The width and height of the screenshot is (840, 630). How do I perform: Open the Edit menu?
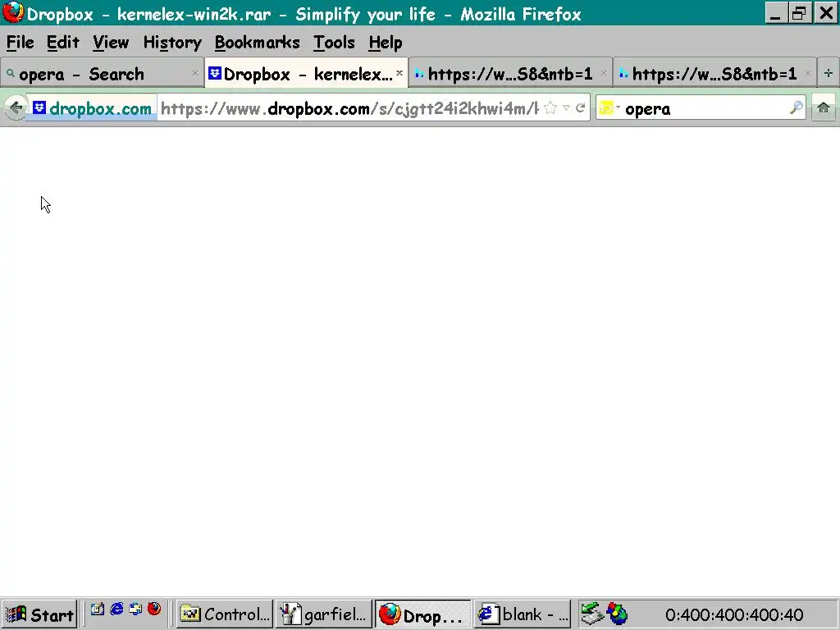pos(62,43)
